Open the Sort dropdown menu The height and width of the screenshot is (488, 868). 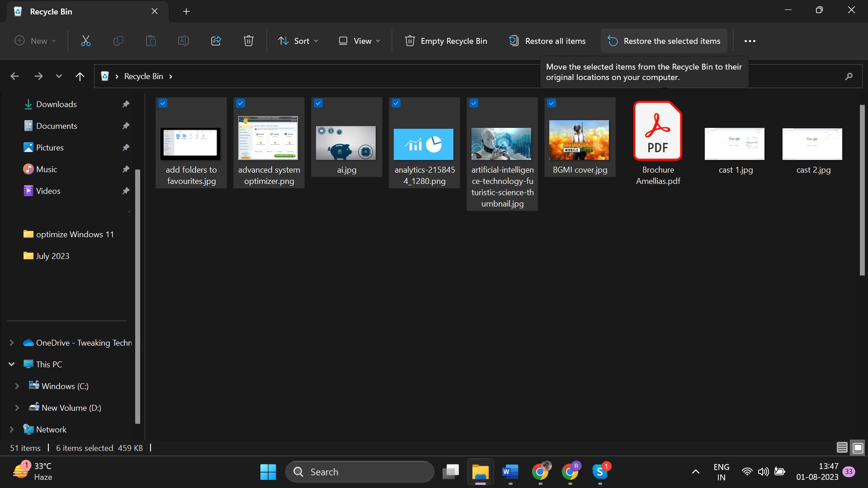[x=298, y=41]
